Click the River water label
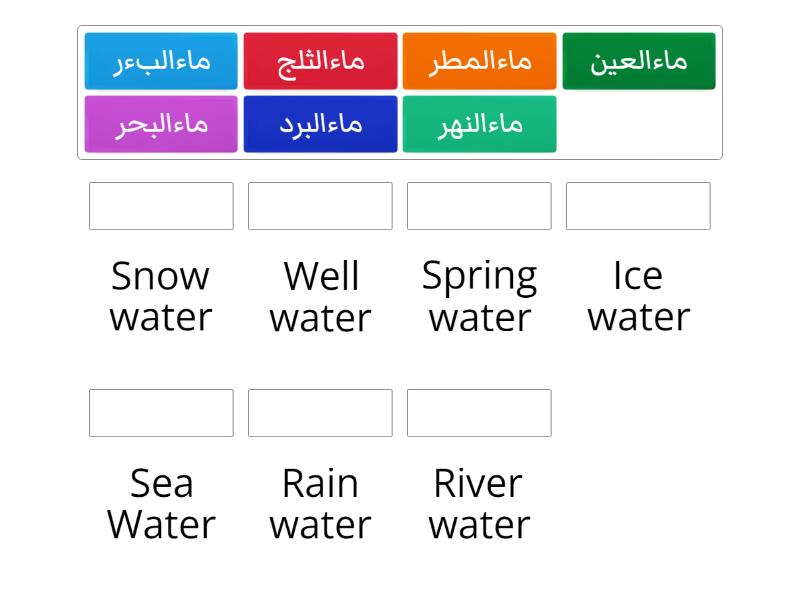 [480, 504]
